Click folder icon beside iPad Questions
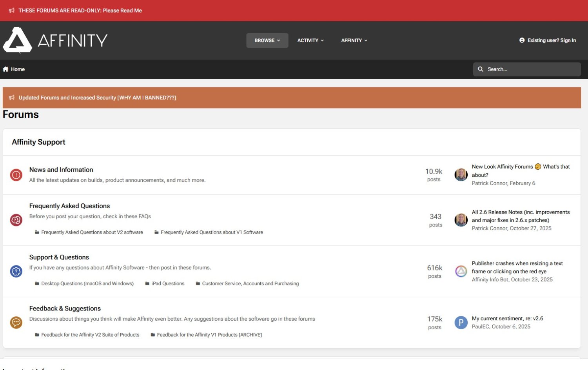Viewport: 588px width, 370px height. point(147,284)
